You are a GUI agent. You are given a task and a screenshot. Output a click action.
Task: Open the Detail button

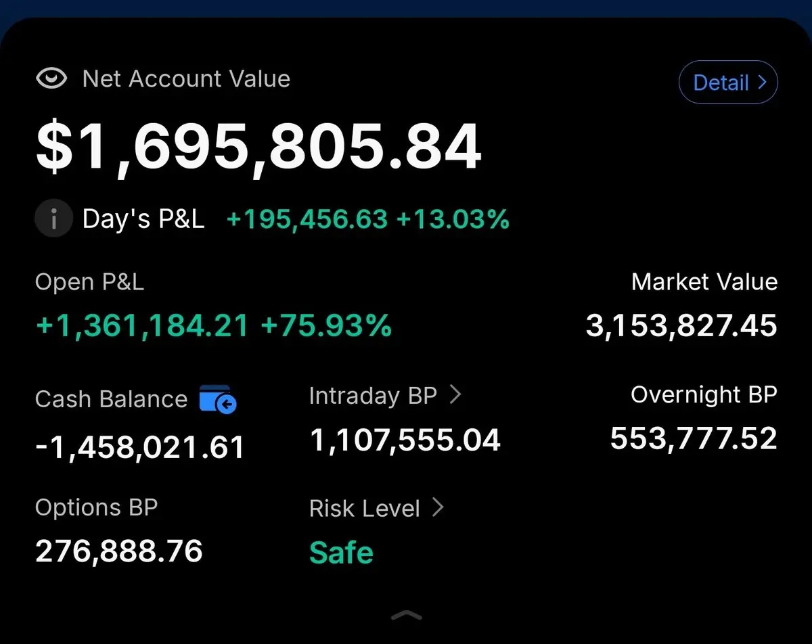[x=728, y=83]
